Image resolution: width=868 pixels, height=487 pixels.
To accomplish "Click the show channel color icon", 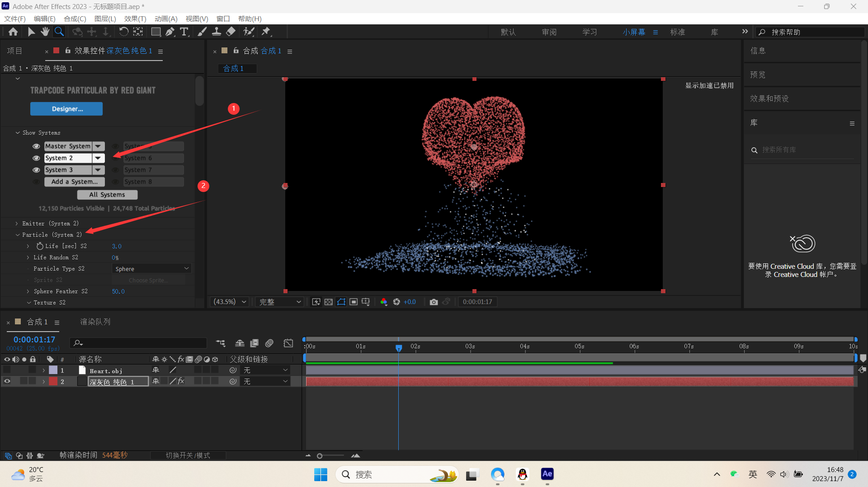I will click(384, 302).
